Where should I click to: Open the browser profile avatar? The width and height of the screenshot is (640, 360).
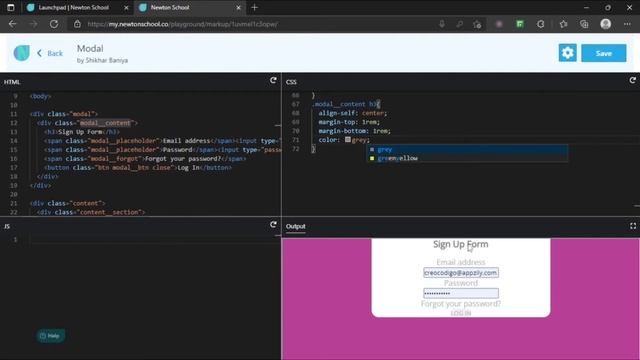coord(606,24)
